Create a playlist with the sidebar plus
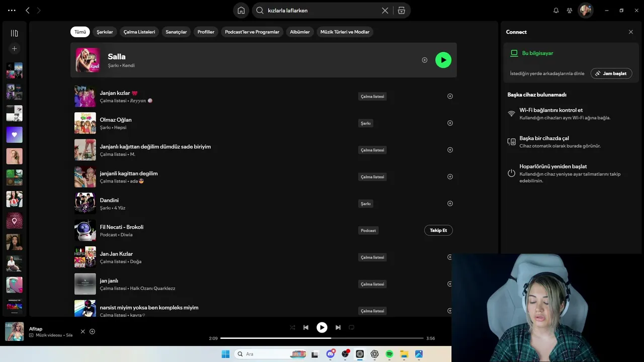The width and height of the screenshot is (644, 362). [x=14, y=49]
